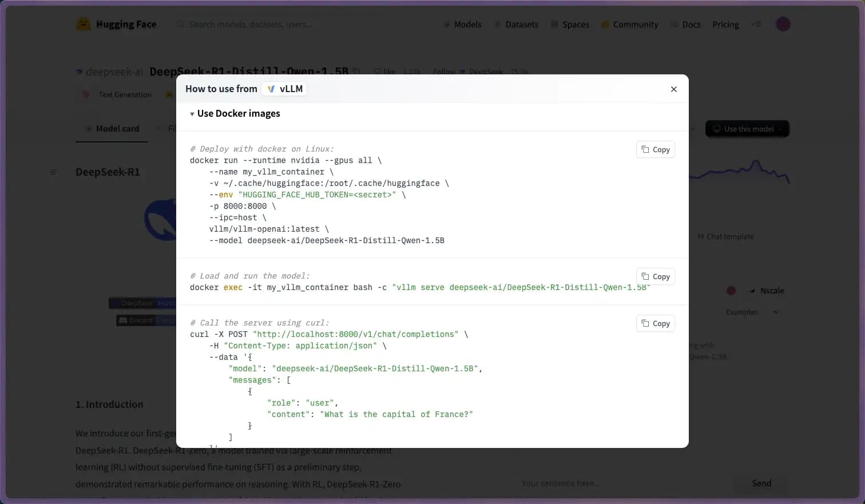
Task: Open the user avatar menu
Action: coord(783,24)
